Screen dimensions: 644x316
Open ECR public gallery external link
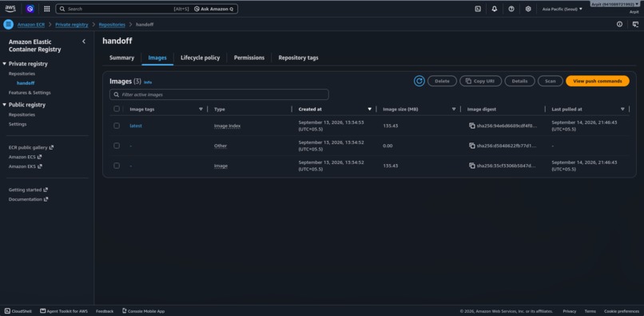tap(31, 147)
